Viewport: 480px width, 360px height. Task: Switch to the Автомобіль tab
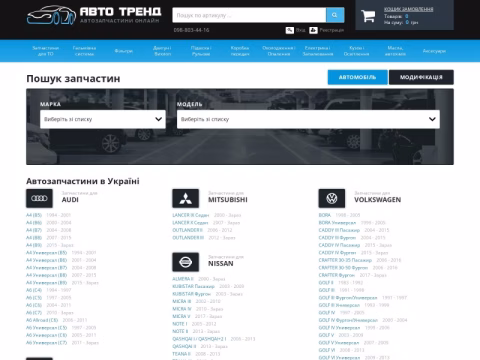(x=358, y=77)
